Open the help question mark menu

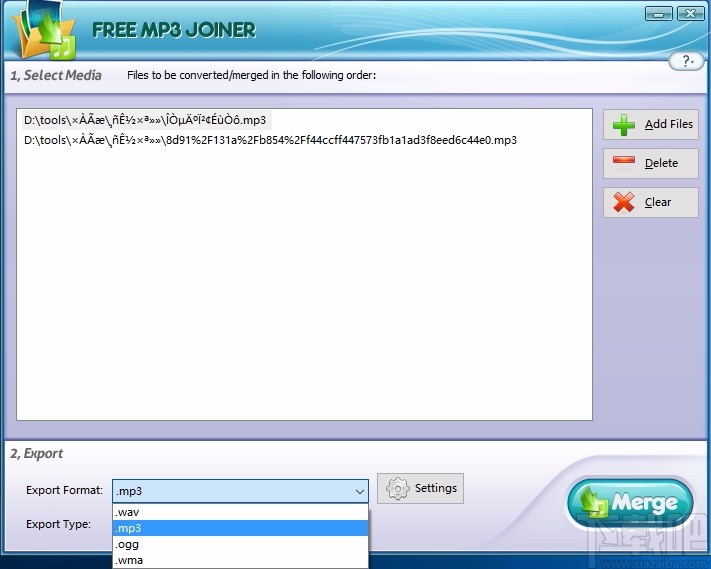click(x=687, y=61)
